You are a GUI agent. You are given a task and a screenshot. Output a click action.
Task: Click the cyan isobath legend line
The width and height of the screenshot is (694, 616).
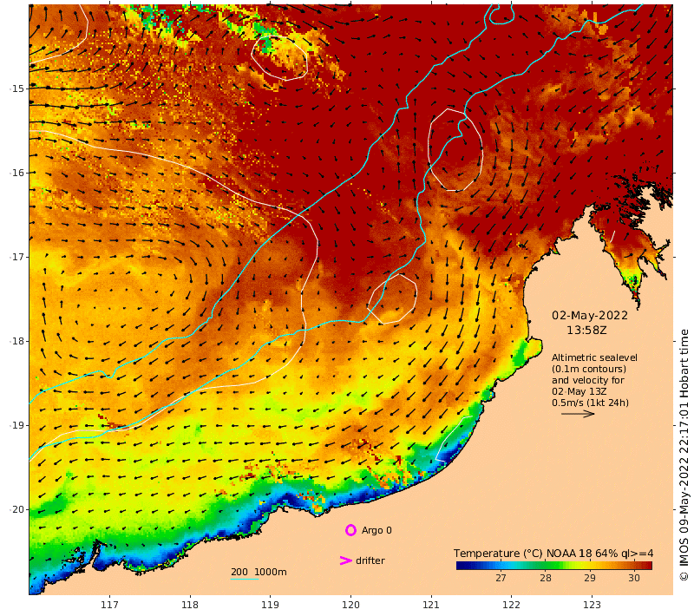pos(245,579)
